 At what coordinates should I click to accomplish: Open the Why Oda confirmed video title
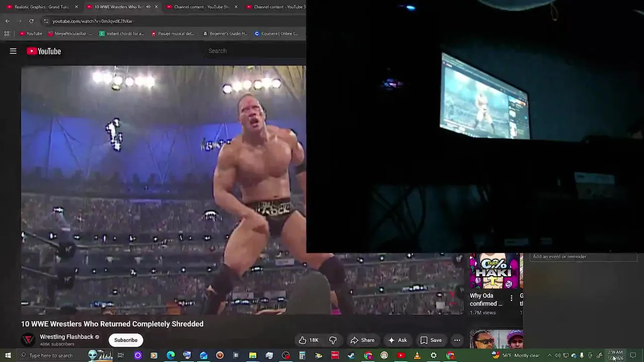click(486, 300)
